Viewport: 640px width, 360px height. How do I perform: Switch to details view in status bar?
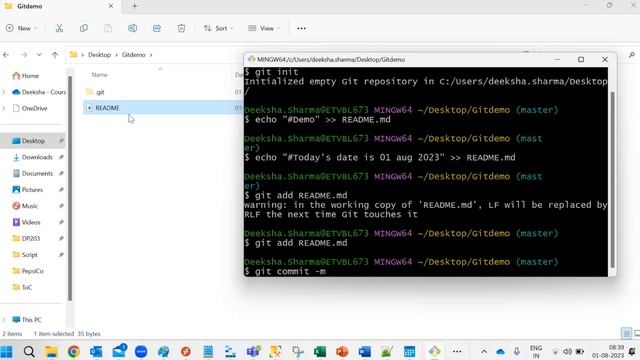pos(627,333)
